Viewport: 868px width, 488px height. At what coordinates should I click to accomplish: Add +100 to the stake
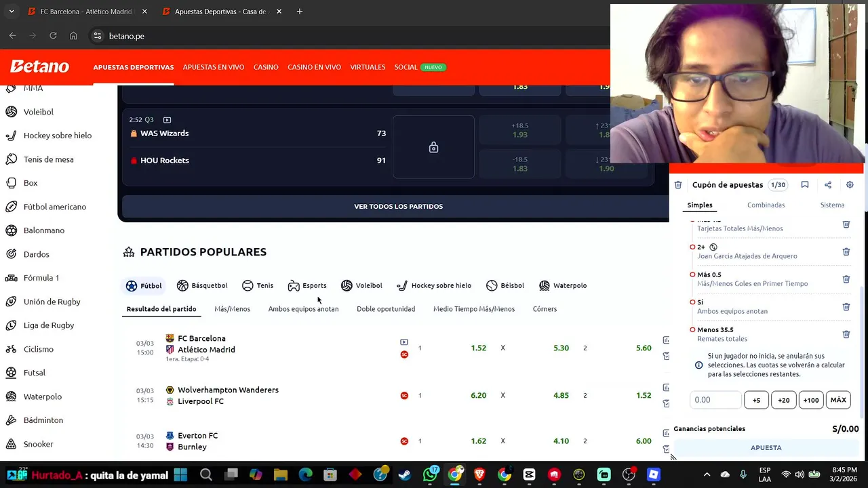pyautogui.click(x=811, y=400)
